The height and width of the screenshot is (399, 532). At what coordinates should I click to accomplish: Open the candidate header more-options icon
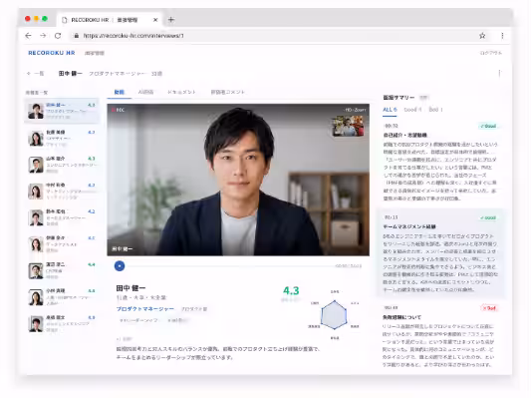click(x=499, y=74)
